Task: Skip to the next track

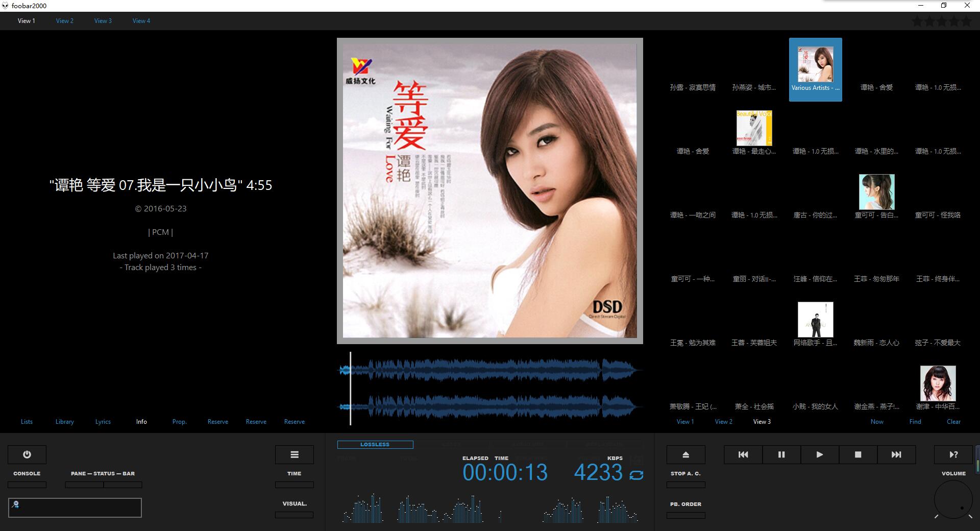Action: tap(896, 454)
